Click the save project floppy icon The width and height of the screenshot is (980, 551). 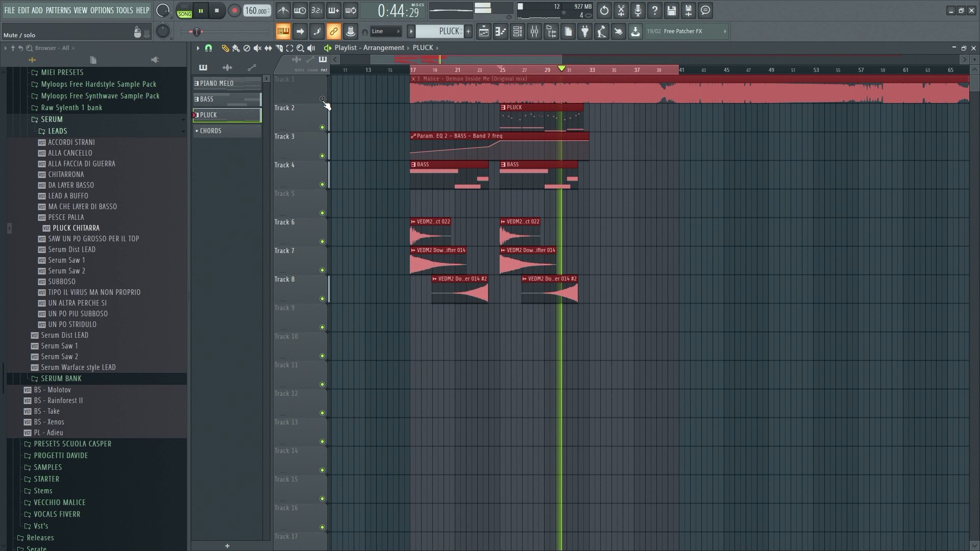point(671,10)
